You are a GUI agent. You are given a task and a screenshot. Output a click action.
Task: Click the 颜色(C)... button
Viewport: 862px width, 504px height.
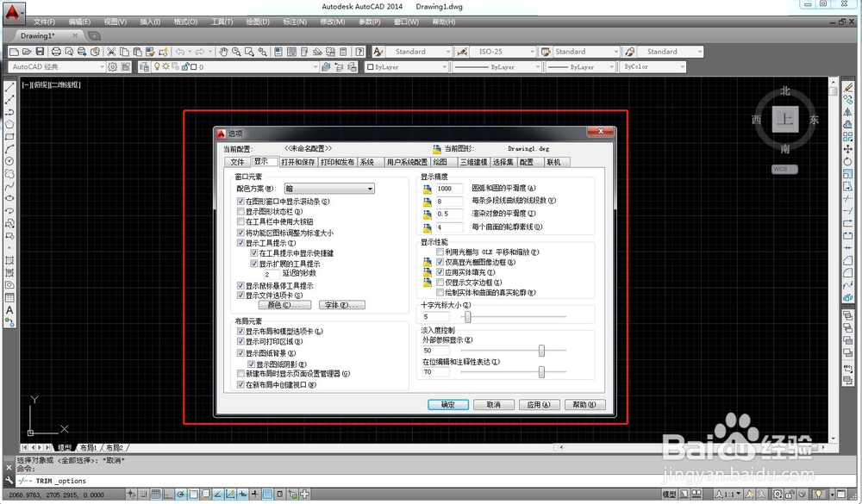click(284, 305)
